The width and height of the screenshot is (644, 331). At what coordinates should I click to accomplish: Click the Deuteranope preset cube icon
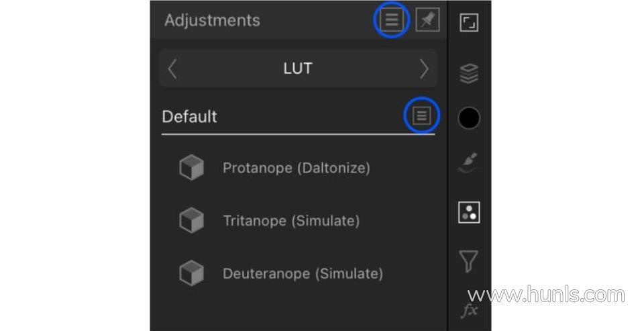click(191, 273)
